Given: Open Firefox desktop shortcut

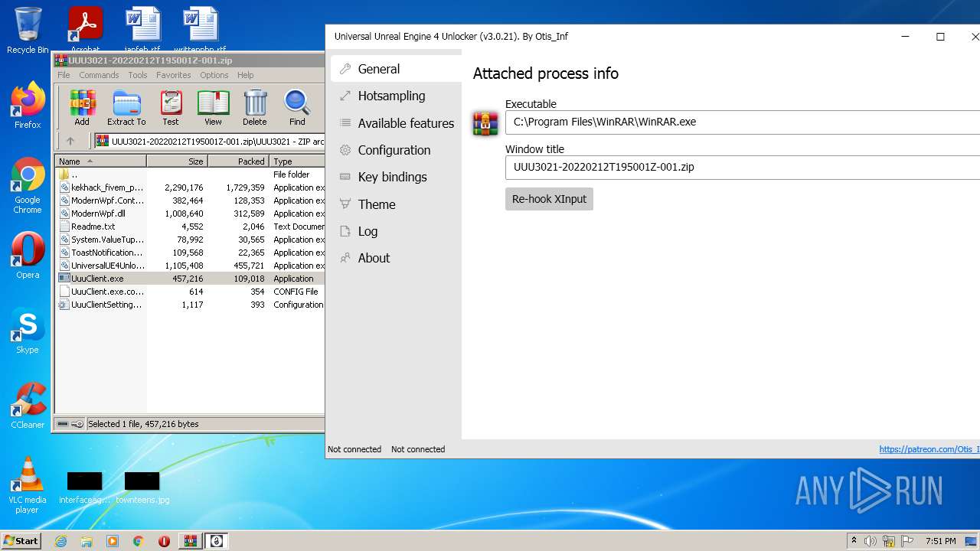Looking at the screenshot, I should [28, 106].
